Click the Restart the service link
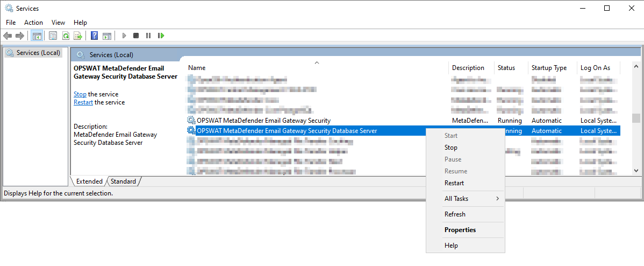644x266 pixels. tap(83, 102)
